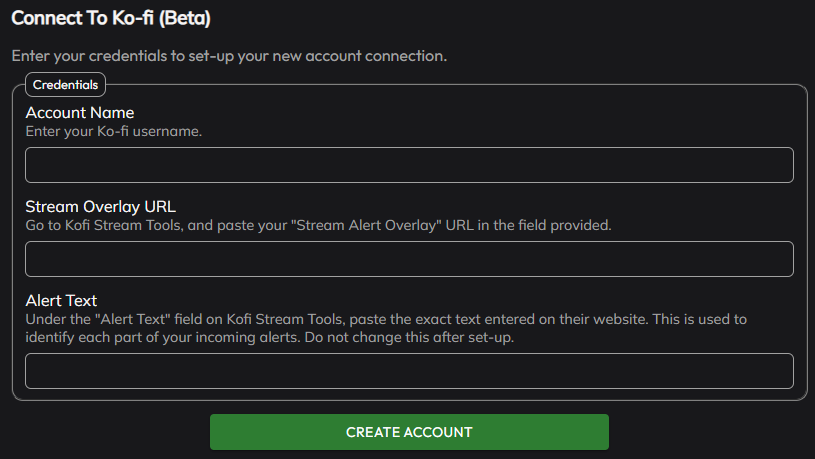
Task: Click the "Account Name" field label
Action: pyautogui.click(x=80, y=112)
